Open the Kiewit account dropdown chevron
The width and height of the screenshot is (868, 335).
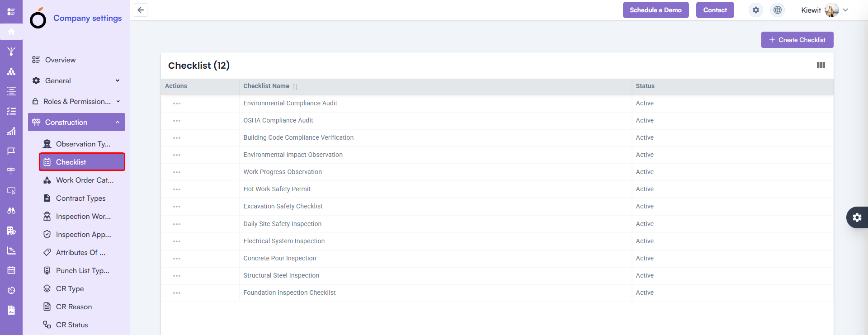[845, 10]
